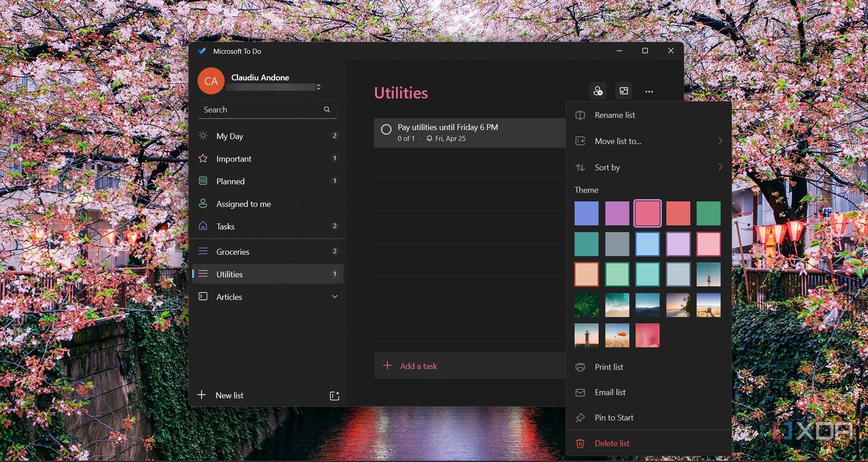The width and height of the screenshot is (868, 462).
Task: Click the CA profile avatar
Action: point(211,81)
